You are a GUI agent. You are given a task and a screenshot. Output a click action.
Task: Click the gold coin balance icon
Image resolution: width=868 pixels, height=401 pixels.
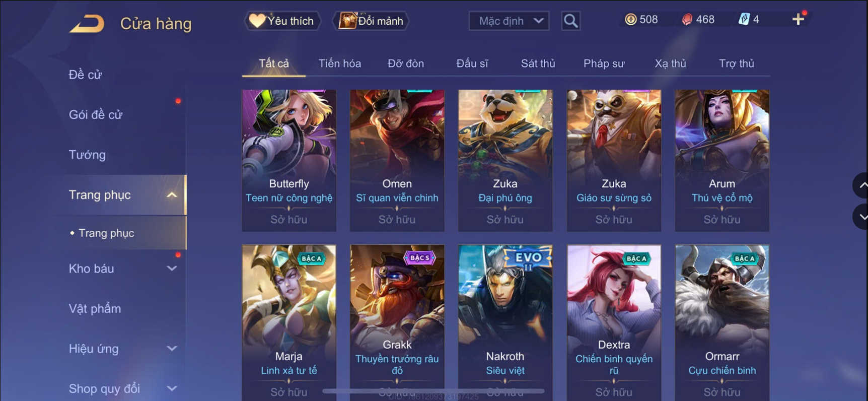(x=630, y=19)
